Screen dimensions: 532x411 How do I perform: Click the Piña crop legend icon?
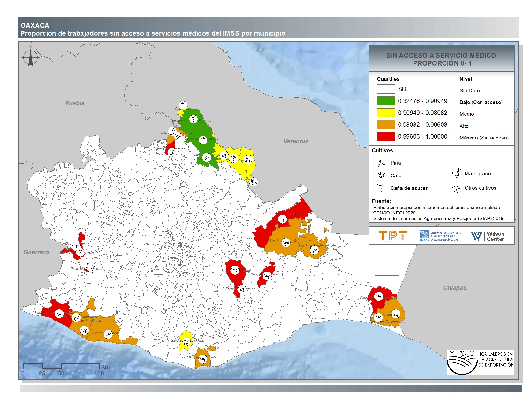[381, 163]
